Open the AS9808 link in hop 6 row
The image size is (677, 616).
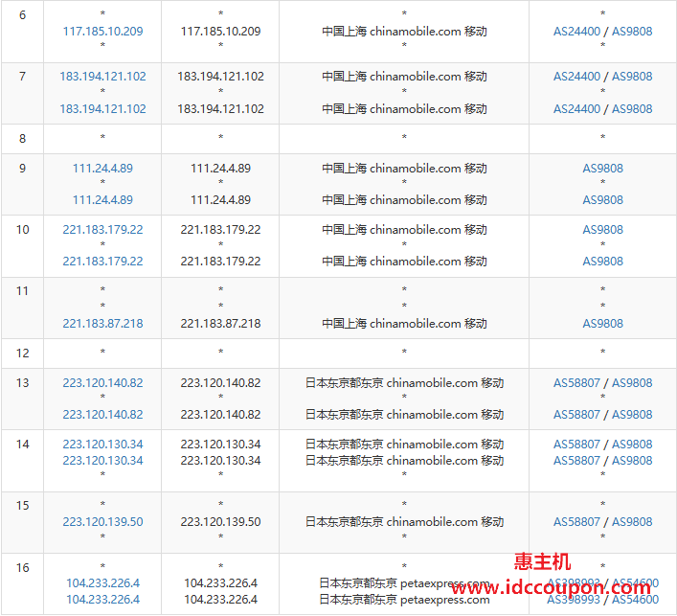(632, 31)
